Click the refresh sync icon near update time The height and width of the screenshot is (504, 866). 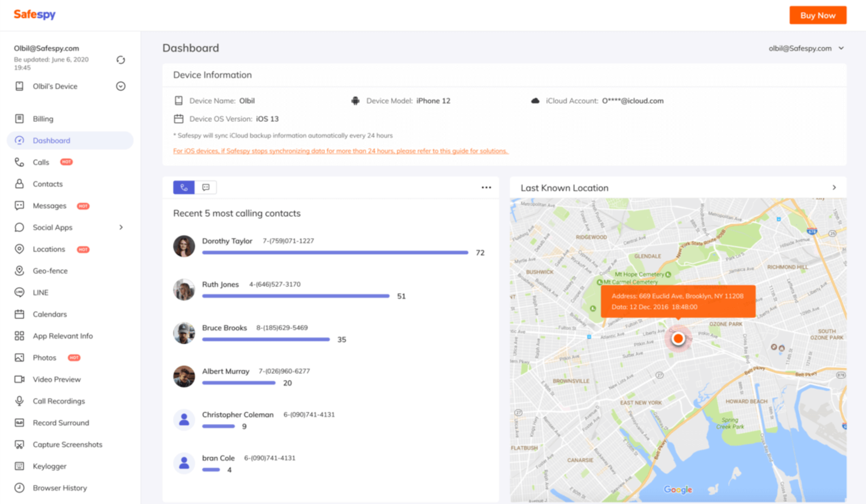121,60
